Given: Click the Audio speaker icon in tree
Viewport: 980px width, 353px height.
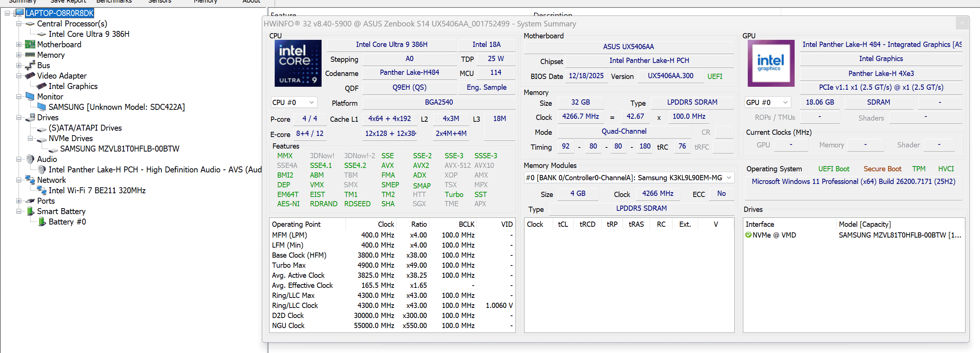Looking at the screenshot, I should (30, 159).
